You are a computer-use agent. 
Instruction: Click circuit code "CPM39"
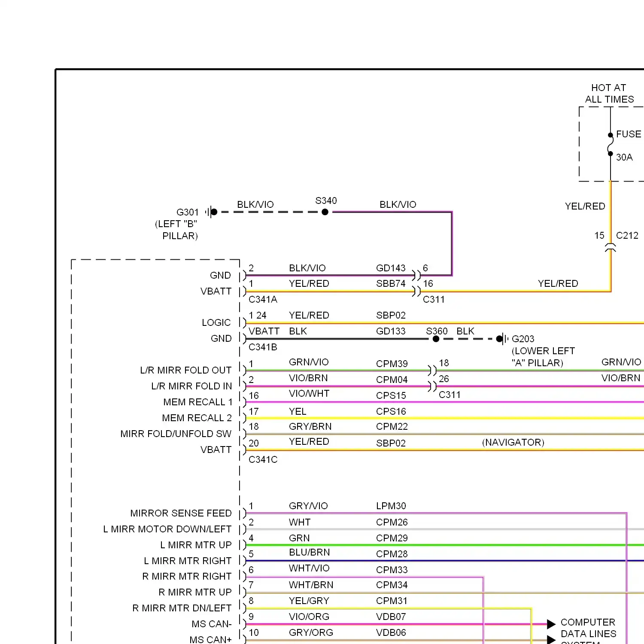click(392, 364)
